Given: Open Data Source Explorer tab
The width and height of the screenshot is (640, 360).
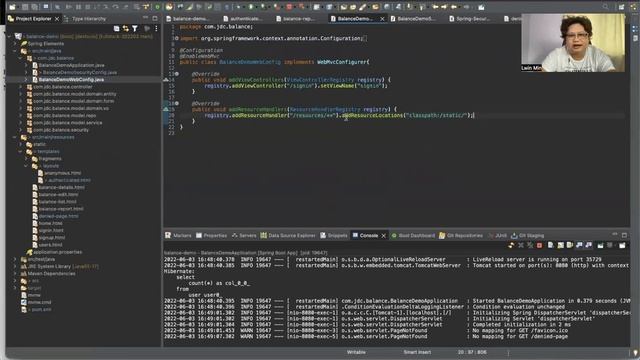Looking at the screenshot, I should (288, 236).
